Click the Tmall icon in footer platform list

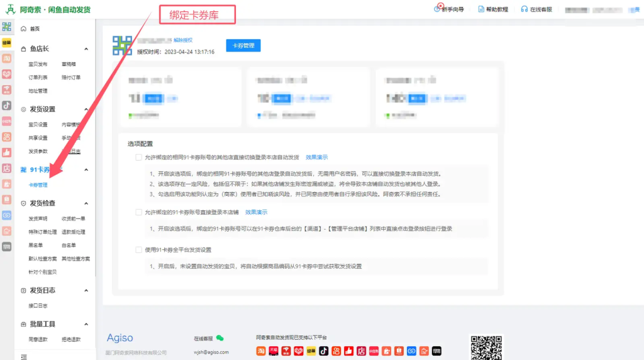[x=274, y=351]
